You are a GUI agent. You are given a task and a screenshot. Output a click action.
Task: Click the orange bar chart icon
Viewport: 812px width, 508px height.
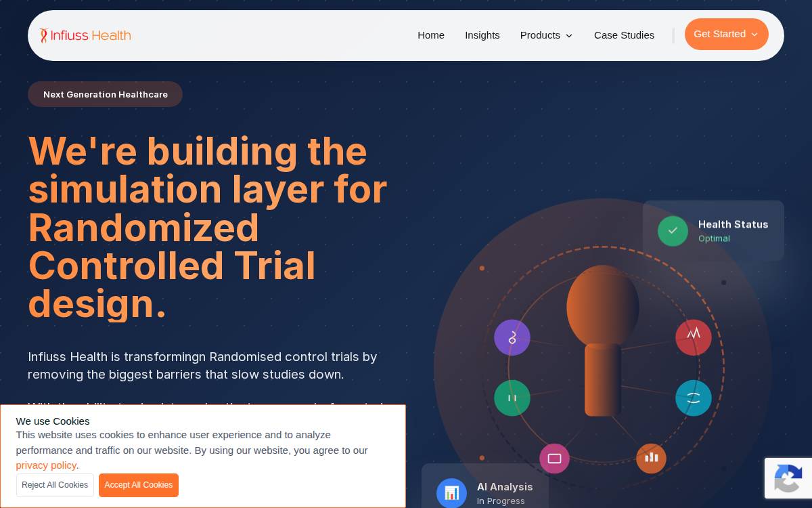(651, 459)
